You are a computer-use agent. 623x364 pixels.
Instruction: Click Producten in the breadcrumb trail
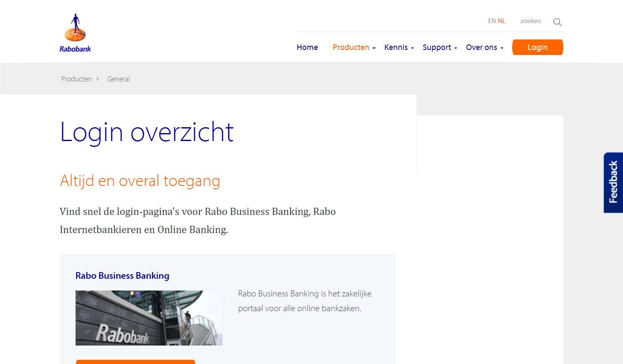(x=76, y=79)
